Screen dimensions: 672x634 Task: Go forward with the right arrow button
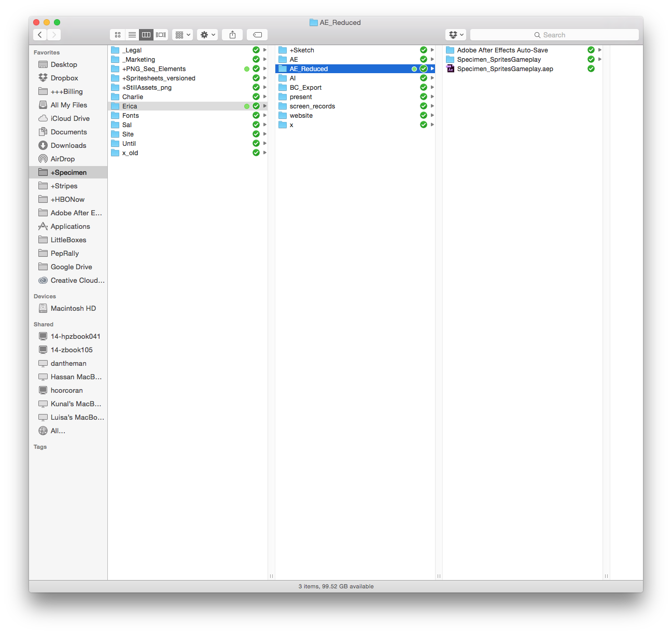(x=54, y=35)
